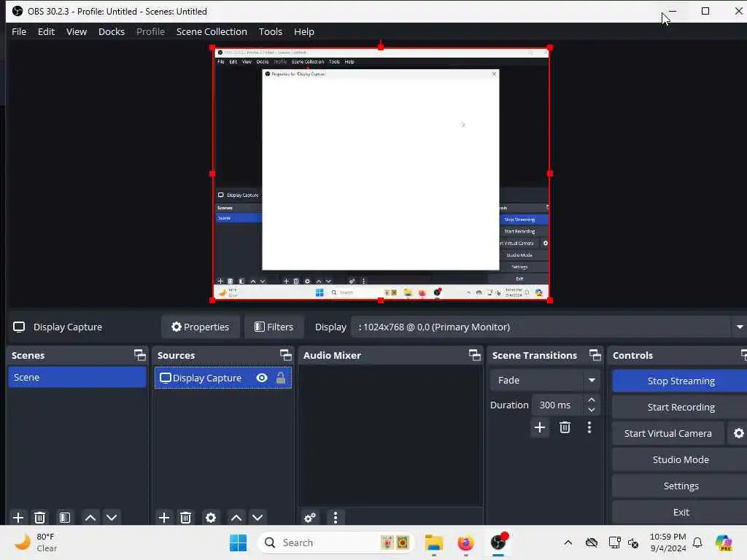Viewport: 747px width, 560px height.
Task: Open the Fade transition dropdown
Action: [544, 381]
